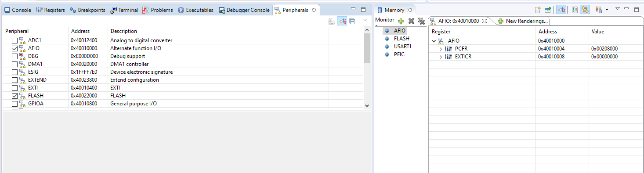Enable the ADC1 peripheral checkbox
Viewport: 644px width, 173px height.
pyautogui.click(x=15, y=40)
